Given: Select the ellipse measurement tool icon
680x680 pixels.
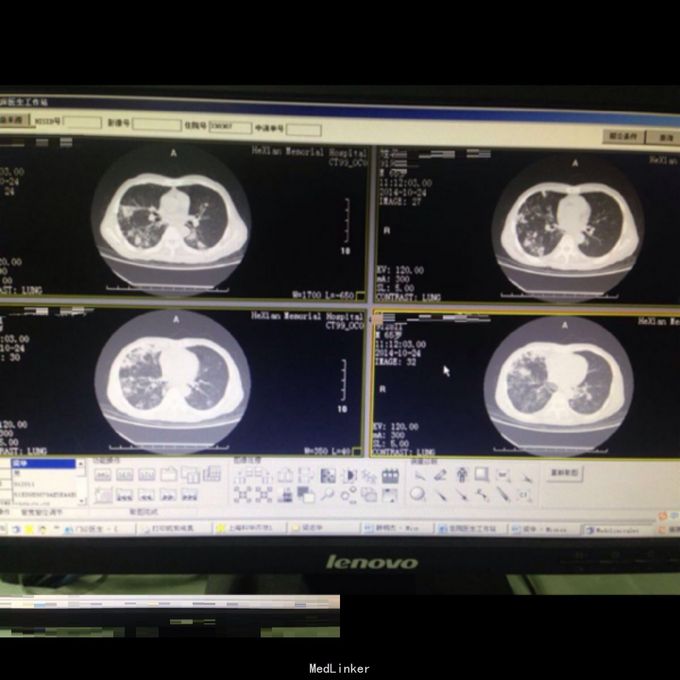Looking at the screenshot, I should (416, 494).
